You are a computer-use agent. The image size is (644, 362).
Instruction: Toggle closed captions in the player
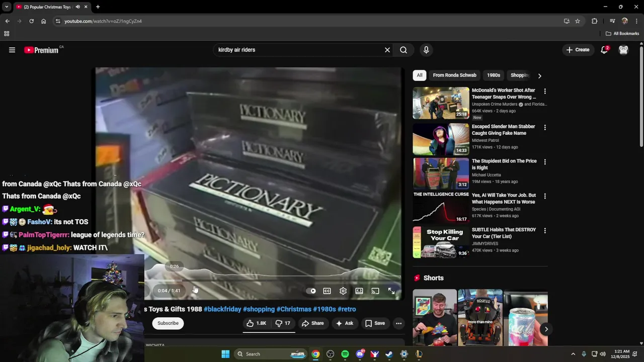(x=327, y=291)
